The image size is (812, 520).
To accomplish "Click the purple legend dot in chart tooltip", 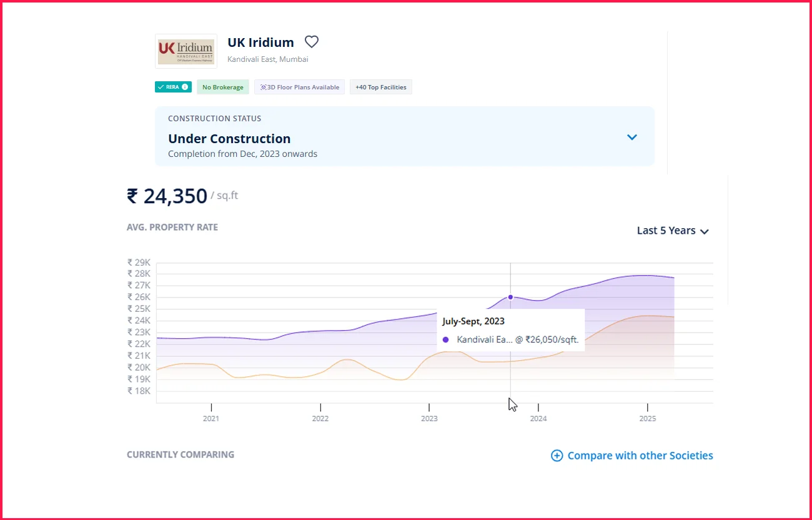I will tap(445, 339).
